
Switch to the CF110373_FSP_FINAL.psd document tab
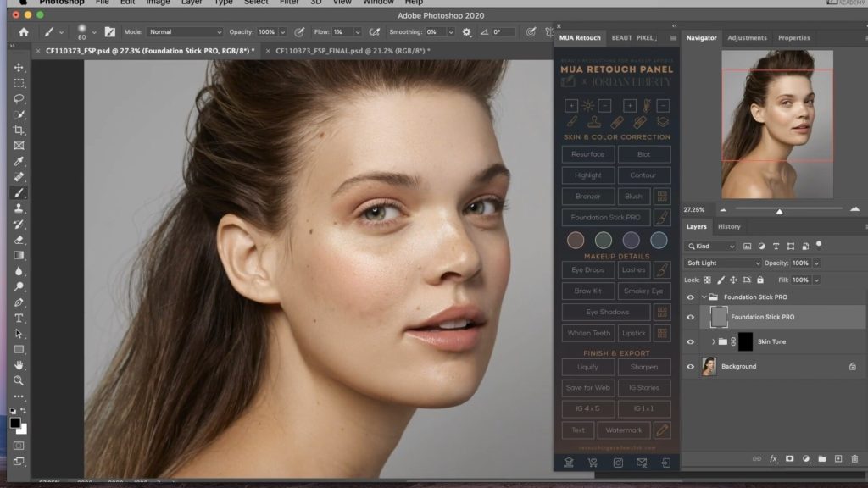[352, 51]
